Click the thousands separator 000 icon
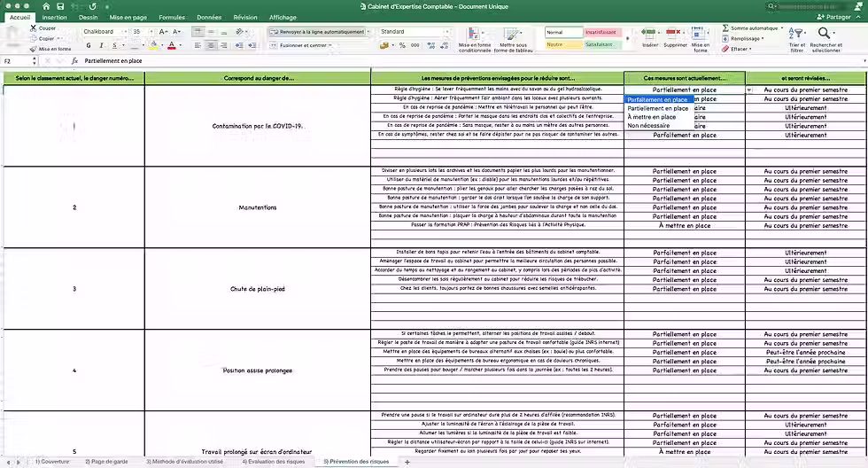Image resolution: width=868 pixels, height=468 pixels. 415,45
